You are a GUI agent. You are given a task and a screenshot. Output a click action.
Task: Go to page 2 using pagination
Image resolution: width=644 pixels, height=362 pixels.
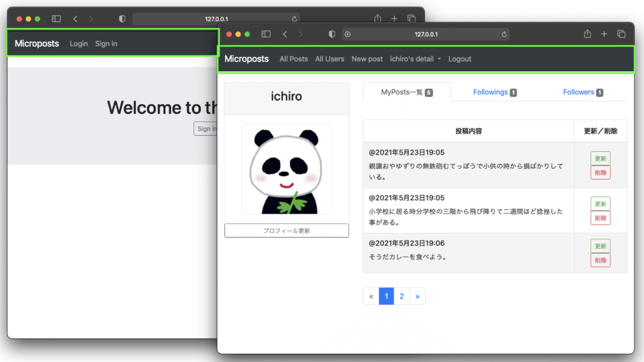point(401,295)
